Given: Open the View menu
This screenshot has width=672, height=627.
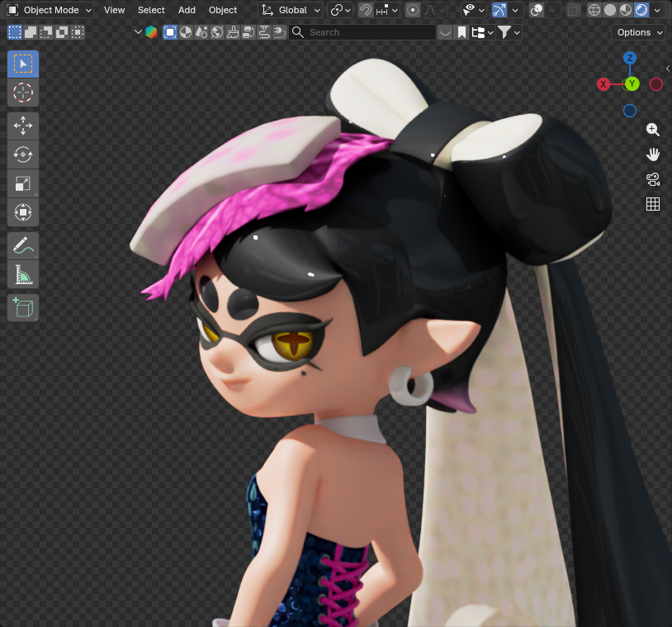Looking at the screenshot, I should coord(115,10).
